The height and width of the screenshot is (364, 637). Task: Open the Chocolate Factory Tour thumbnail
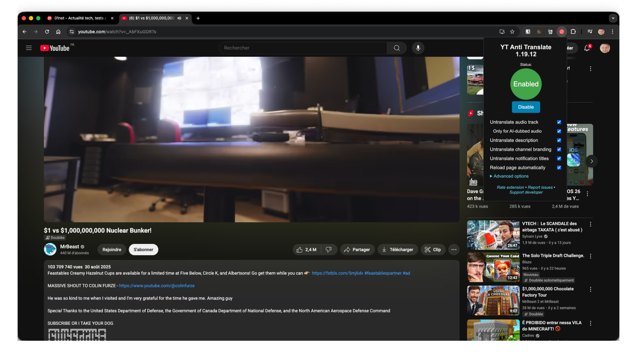493,301
